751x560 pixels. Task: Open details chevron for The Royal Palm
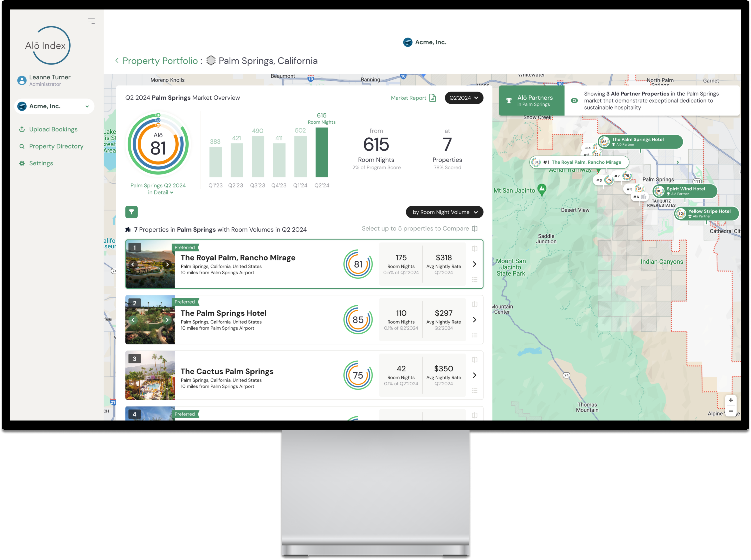[475, 264]
